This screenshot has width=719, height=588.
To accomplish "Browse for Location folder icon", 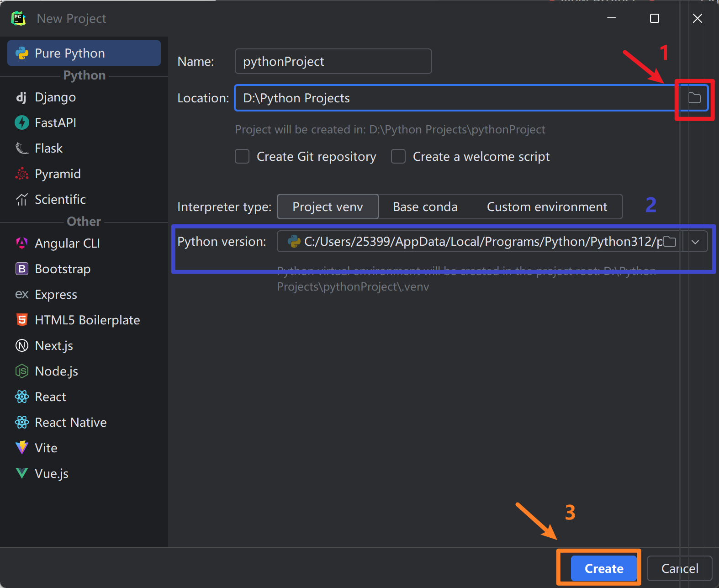I will point(694,98).
